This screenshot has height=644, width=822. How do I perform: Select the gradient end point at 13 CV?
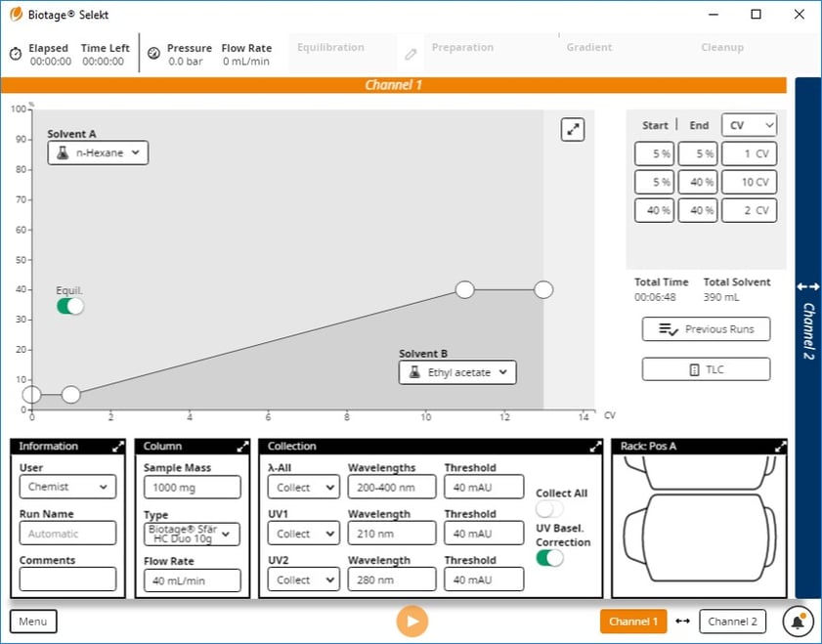coord(543,290)
